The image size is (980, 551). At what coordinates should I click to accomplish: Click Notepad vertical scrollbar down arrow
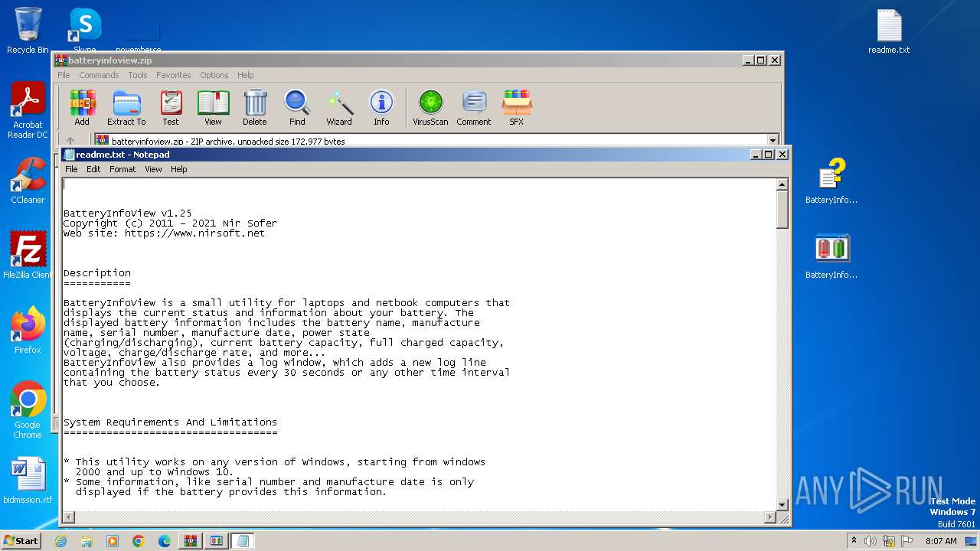[782, 504]
